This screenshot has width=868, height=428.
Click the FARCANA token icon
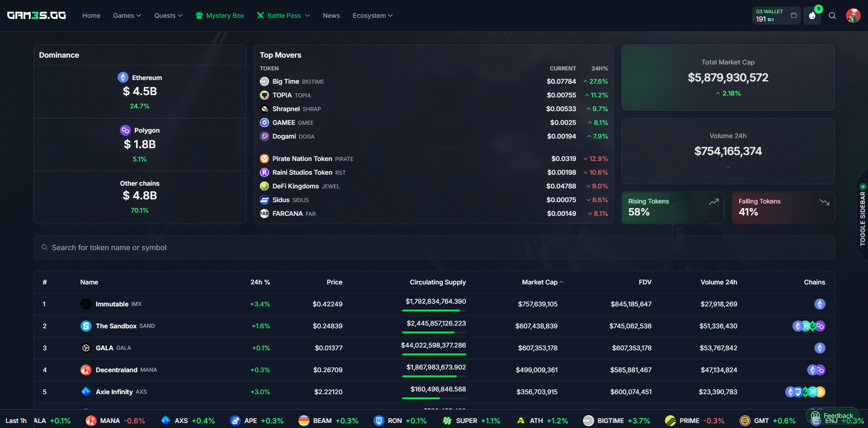pos(264,214)
